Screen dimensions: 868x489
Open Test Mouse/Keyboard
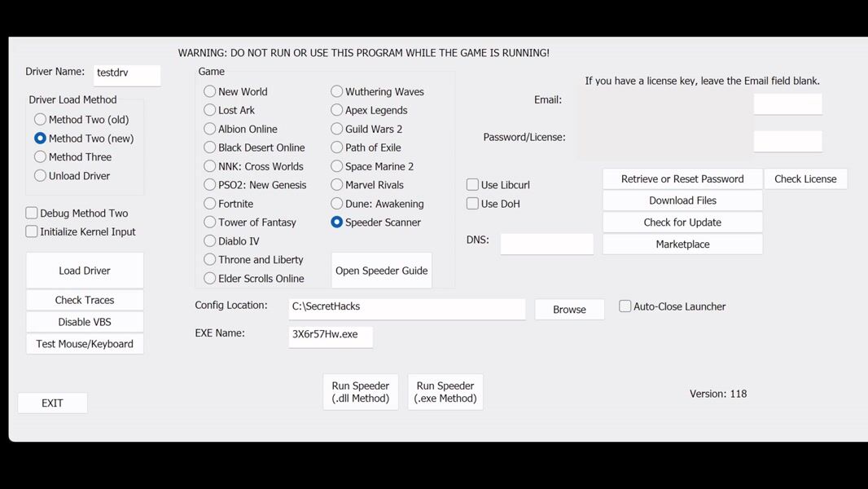[85, 344]
